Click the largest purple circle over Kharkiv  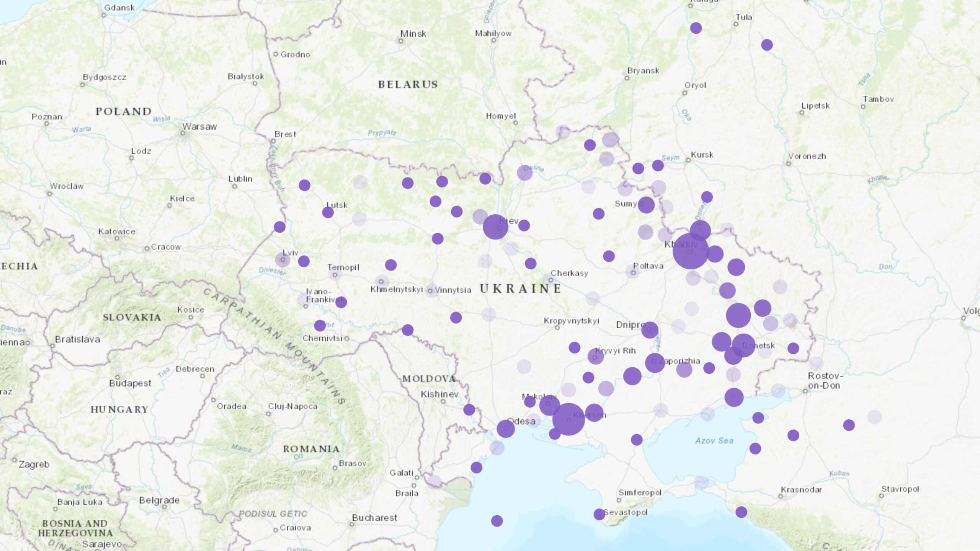(x=691, y=251)
